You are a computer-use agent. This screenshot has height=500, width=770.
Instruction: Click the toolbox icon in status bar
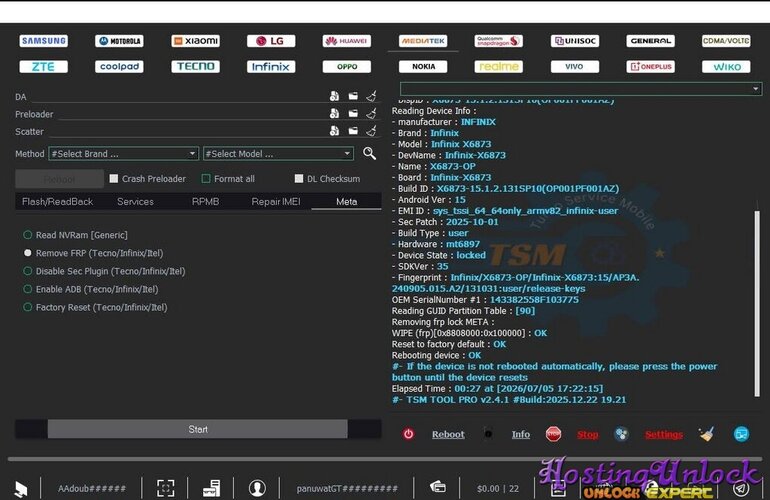212,488
